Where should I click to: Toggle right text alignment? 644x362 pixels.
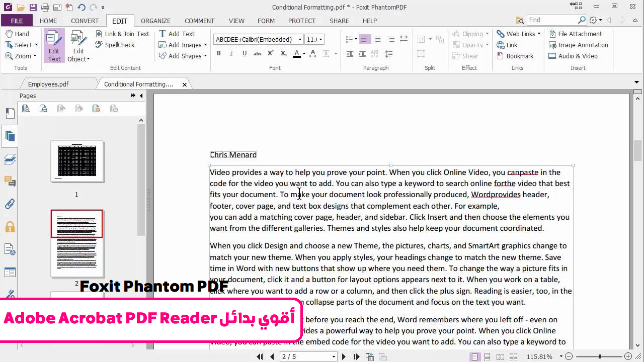click(x=390, y=39)
